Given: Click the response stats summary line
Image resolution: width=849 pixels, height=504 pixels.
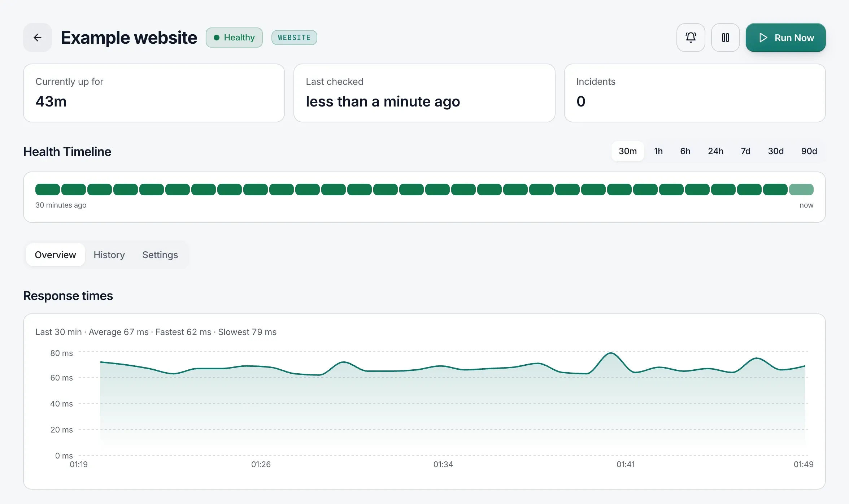Looking at the screenshot, I should [156, 332].
